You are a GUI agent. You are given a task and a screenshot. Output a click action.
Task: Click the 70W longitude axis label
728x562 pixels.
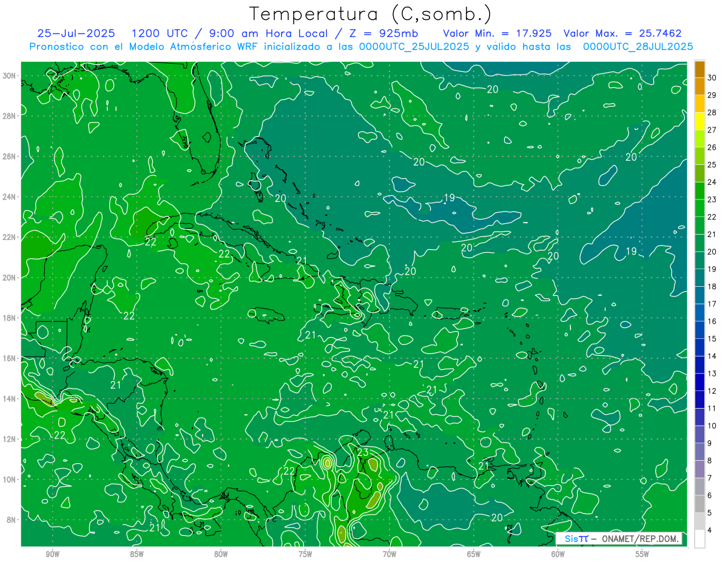[389, 554]
